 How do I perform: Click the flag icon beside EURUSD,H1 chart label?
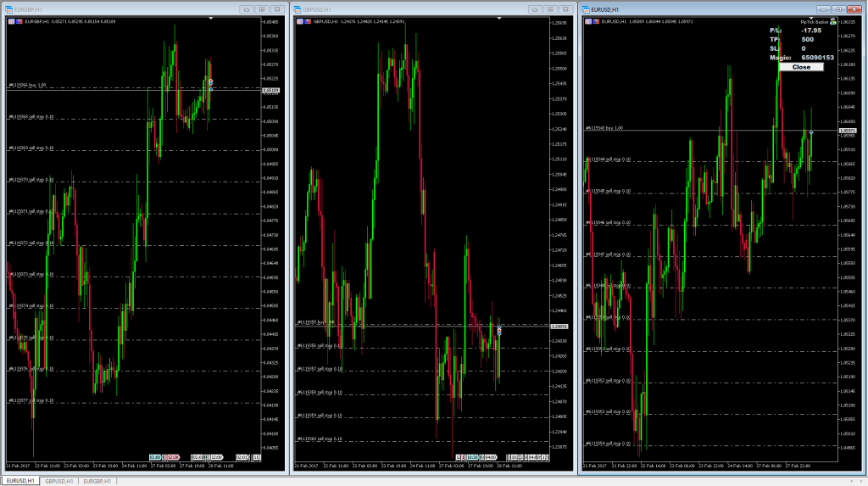click(x=596, y=21)
